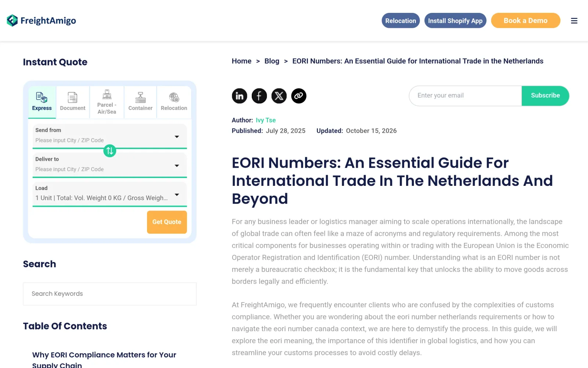
Task: Share article on LinkedIn icon
Action: tap(239, 96)
